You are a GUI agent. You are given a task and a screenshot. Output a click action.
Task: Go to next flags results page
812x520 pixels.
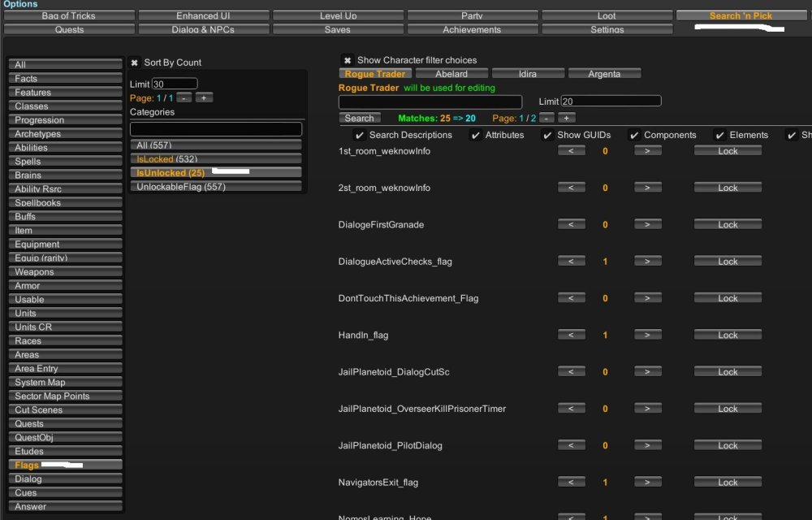coord(566,119)
